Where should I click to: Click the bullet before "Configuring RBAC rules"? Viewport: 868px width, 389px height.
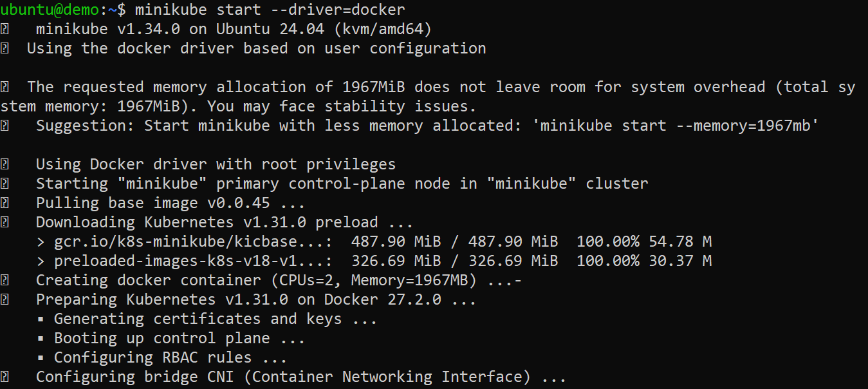pyautogui.click(x=41, y=358)
